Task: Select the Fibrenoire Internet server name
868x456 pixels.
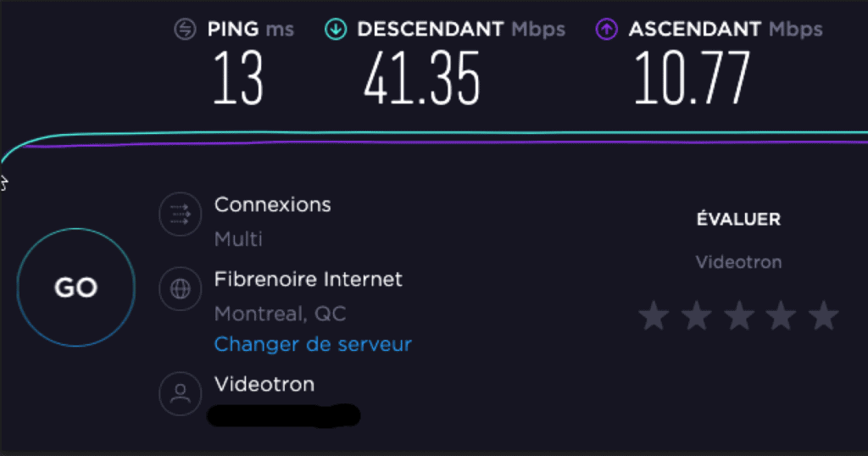Action: 308,280
